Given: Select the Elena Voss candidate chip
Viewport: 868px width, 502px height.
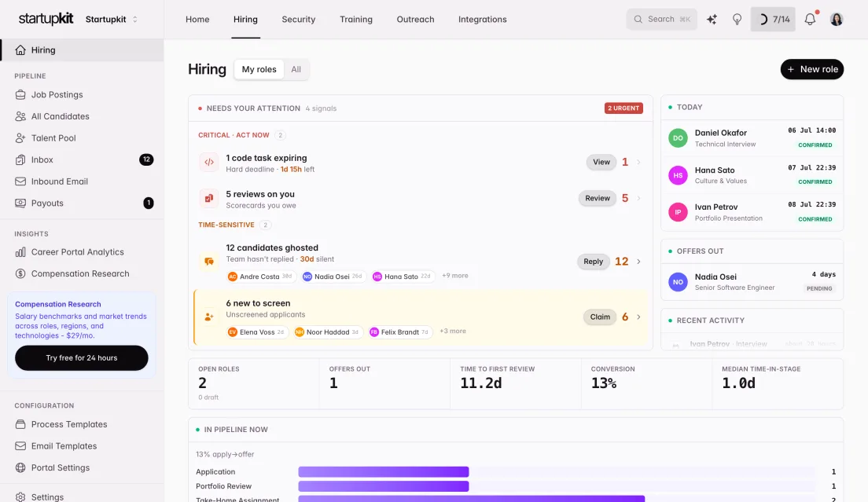Looking at the screenshot, I should coord(257,332).
